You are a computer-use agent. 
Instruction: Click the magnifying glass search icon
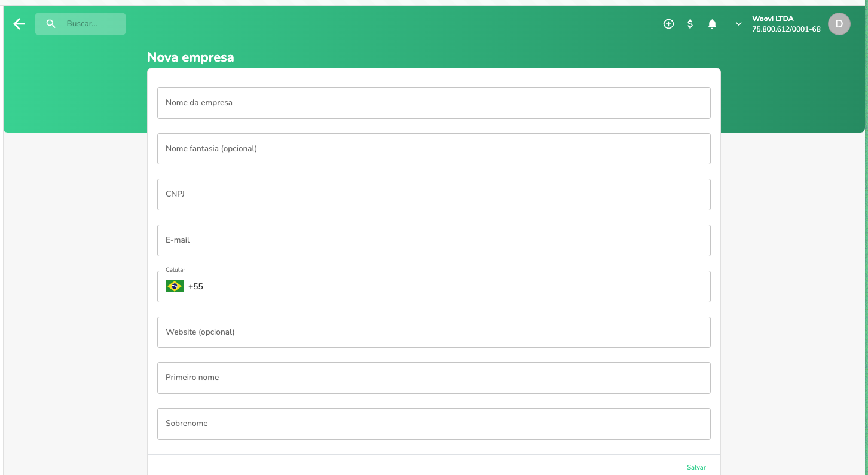click(51, 24)
